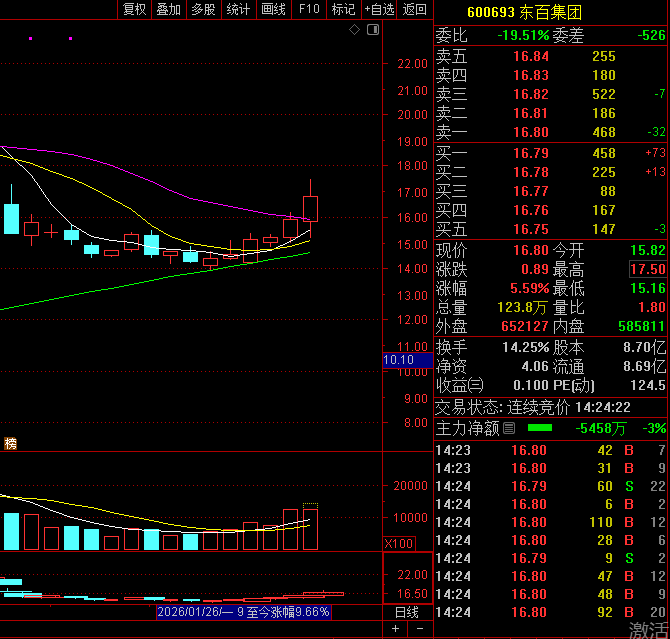Click the 复权 toolbar button
670x639 pixels.
click(x=134, y=9)
